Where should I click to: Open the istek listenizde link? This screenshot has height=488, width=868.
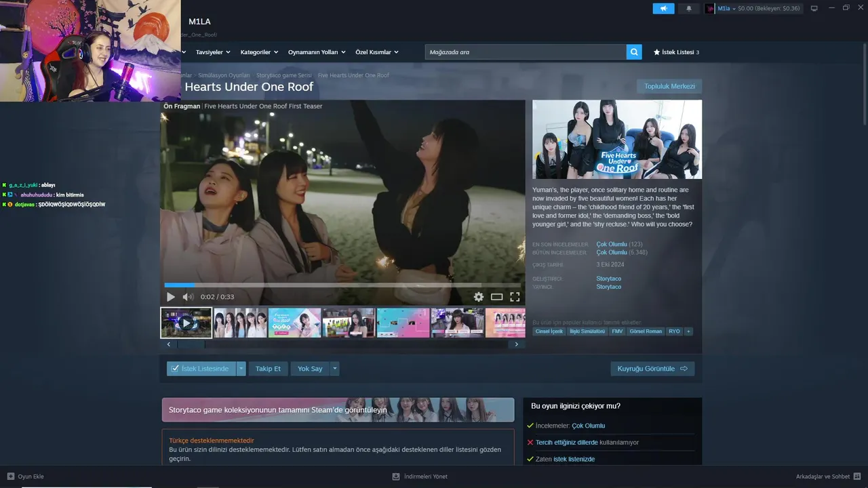pyautogui.click(x=574, y=460)
